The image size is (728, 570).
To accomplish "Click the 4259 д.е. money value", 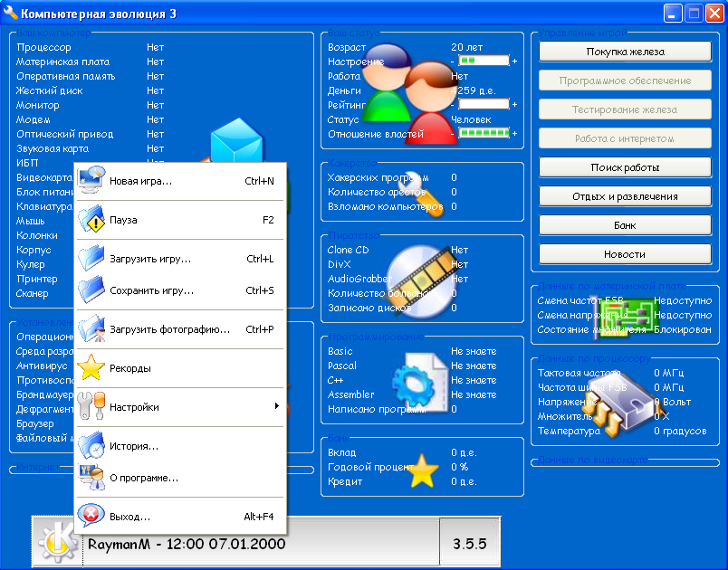I will pos(473,90).
